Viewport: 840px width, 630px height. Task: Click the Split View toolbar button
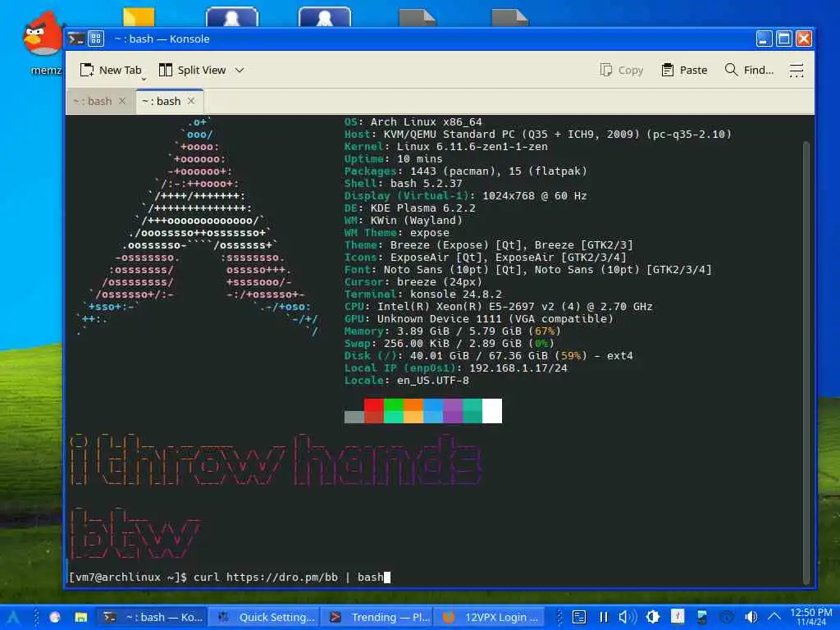tap(192, 71)
